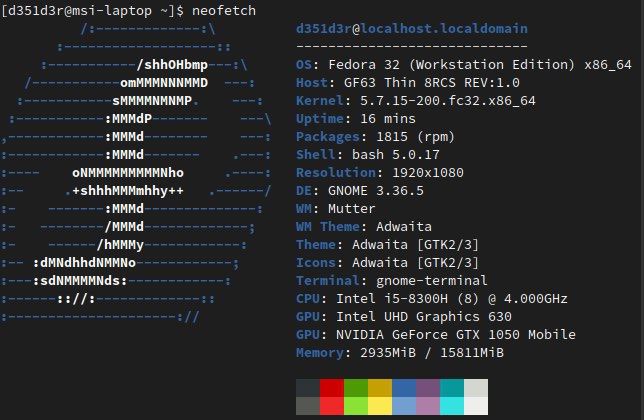The width and height of the screenshot is (644, 420).
Task: Click the Memory line 2935MiB / 15811MiB
Action: [x=400, y=353]
